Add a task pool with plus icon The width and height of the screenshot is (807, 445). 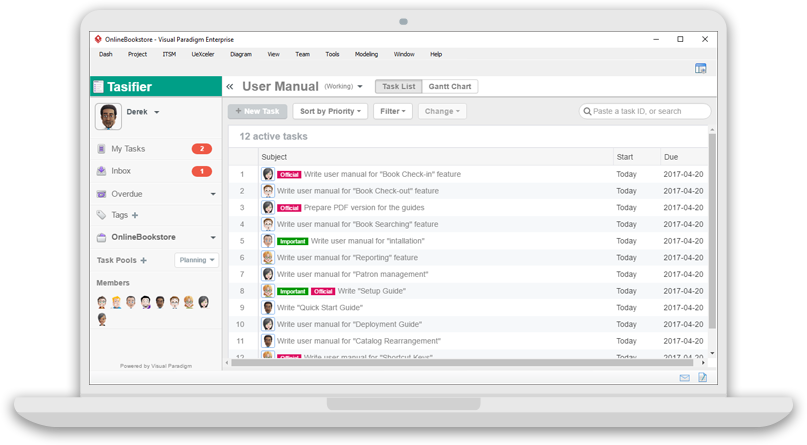[144, 260]
